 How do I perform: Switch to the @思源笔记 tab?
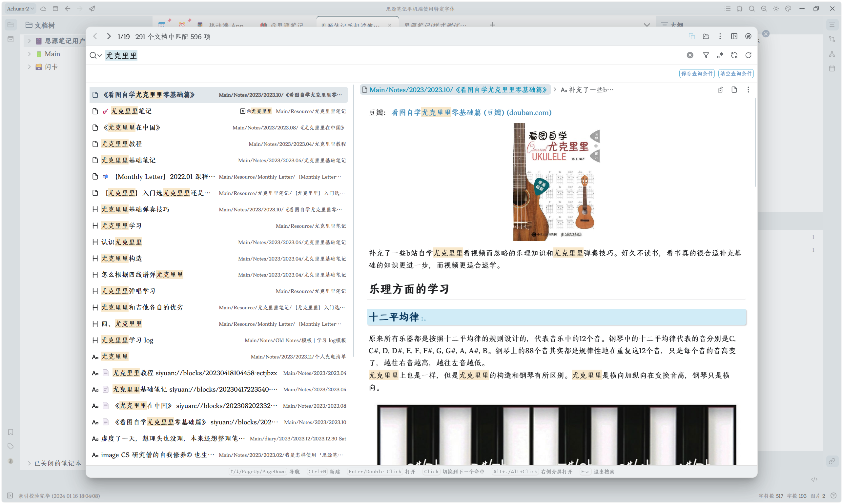coord(282,25)
